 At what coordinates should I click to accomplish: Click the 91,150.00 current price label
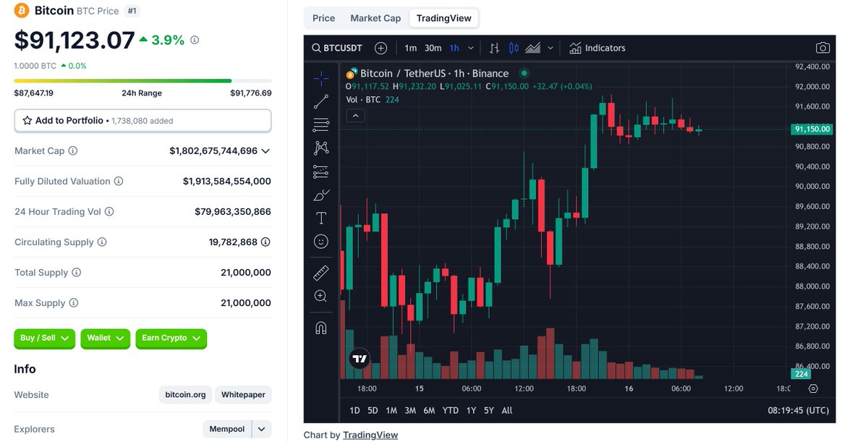tap(812, 129)
